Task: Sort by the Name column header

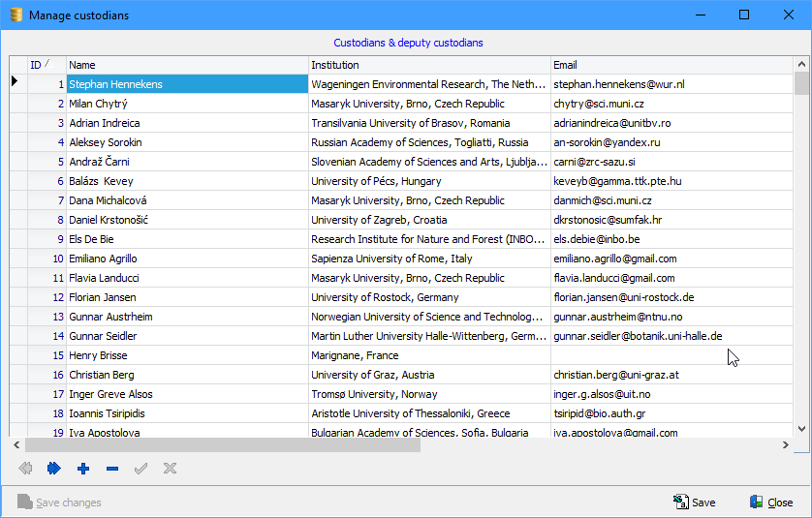Action: [186, 65]
